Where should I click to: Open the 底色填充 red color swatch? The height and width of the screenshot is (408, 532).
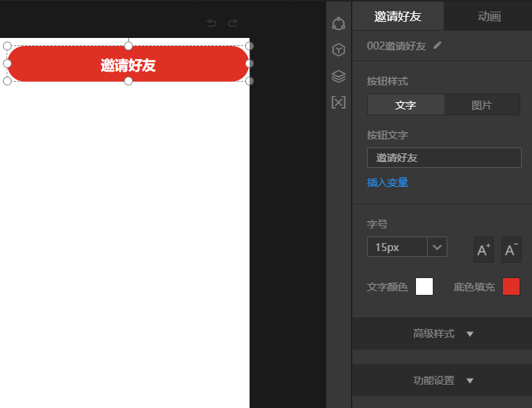click(x=511, y=287)
